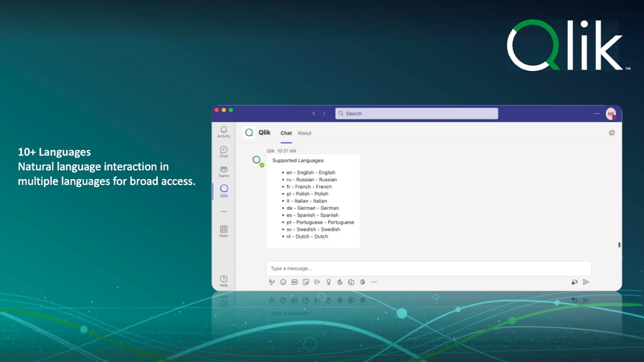The image size is (644, 362).
Task: Open the Format text tool
Action: pyautogui.click(x=272, y=282)
